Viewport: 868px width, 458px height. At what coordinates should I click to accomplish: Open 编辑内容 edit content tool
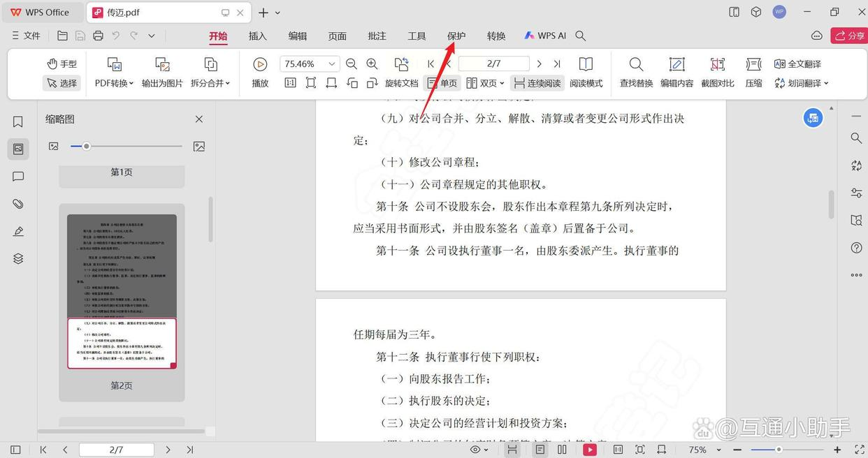point(677,65)
